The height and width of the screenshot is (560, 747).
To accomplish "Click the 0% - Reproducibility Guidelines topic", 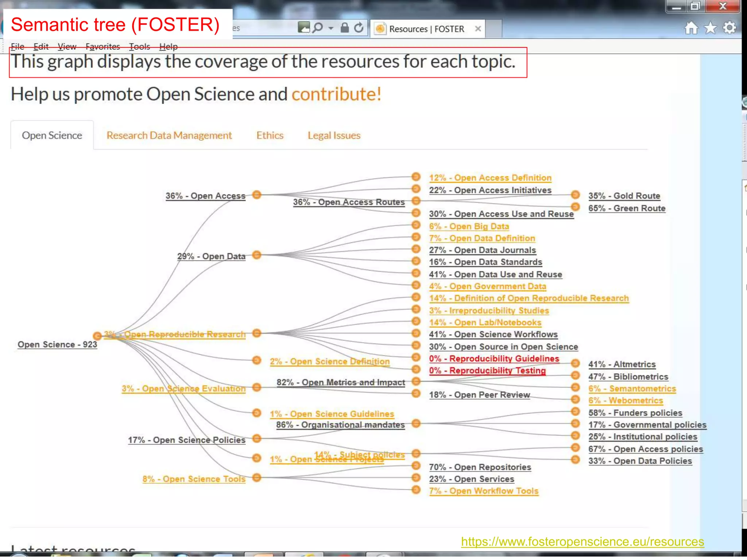I will tap(494, 359).
